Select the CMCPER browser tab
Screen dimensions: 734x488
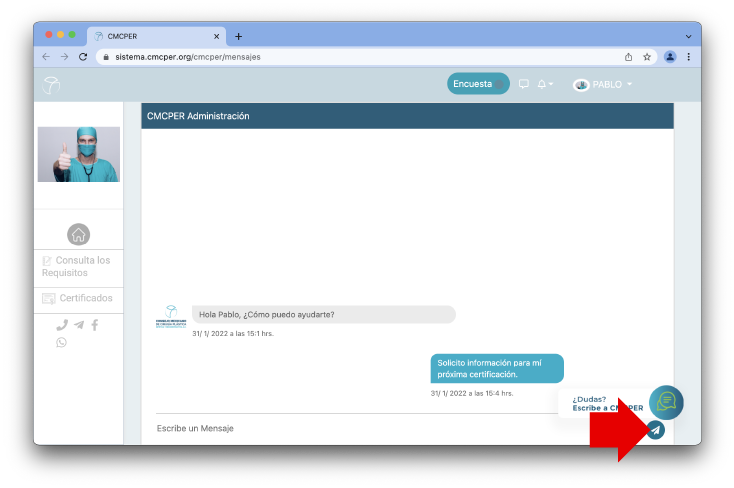click(x=155, y=36)
